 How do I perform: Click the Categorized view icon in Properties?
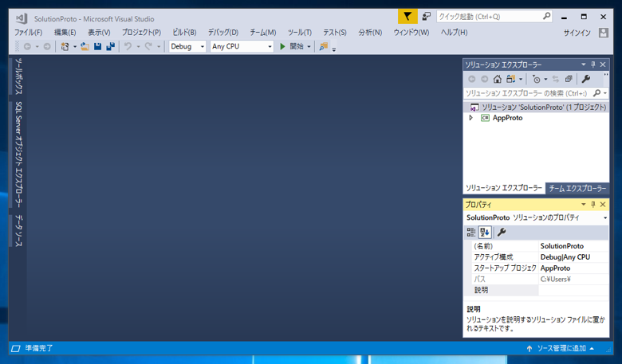click(470, 232)
